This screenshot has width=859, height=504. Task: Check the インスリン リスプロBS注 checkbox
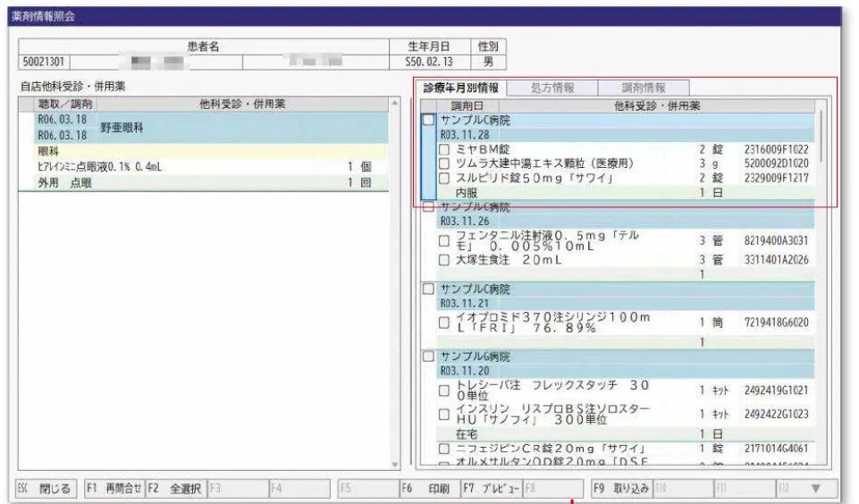444,414
